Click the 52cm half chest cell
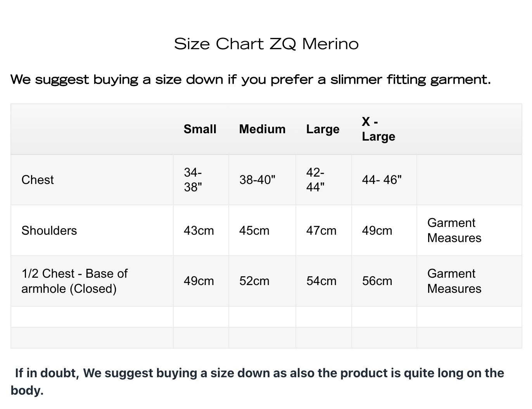This screenshot has height=409, width=532. pyautogui.click(x=254, y=281)
